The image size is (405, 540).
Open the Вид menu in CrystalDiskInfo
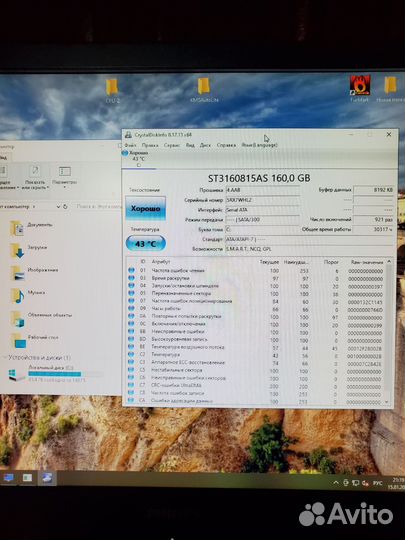[x=190, y=145]
